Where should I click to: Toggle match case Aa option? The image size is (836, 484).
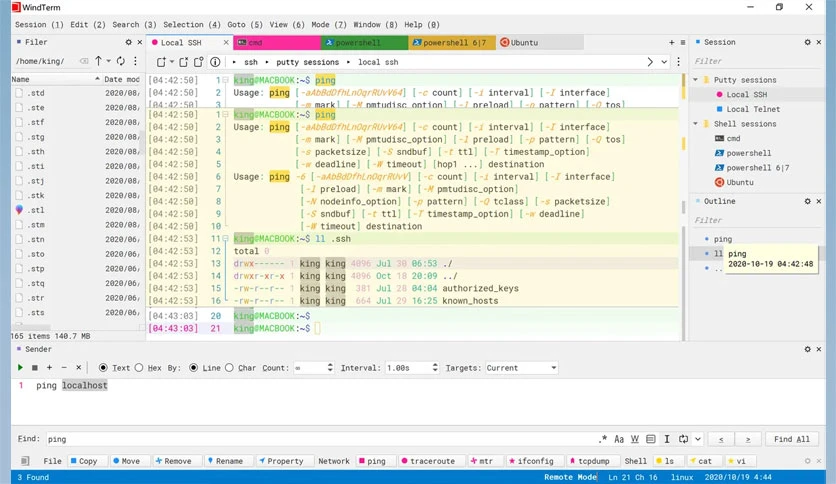619,439
